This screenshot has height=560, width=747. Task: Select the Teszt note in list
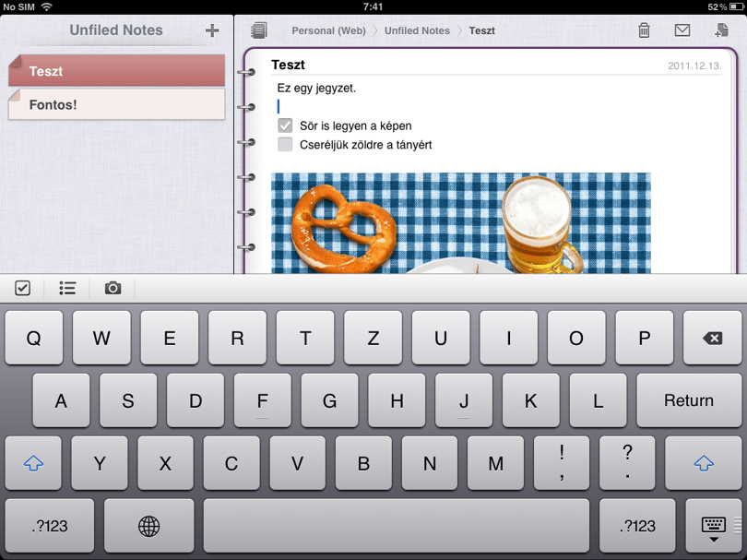117,70
